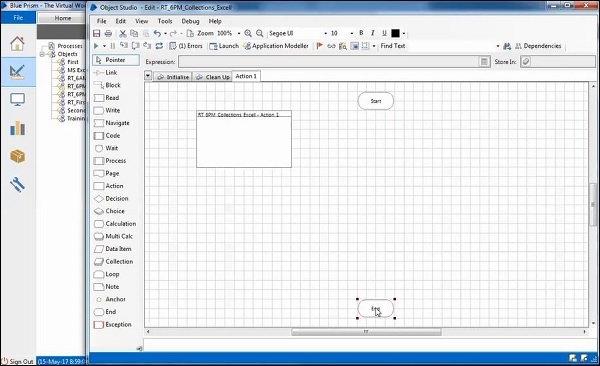Select the Exception stage tool
The width and height of the screenshot is (600, 366).
(113, 325)
